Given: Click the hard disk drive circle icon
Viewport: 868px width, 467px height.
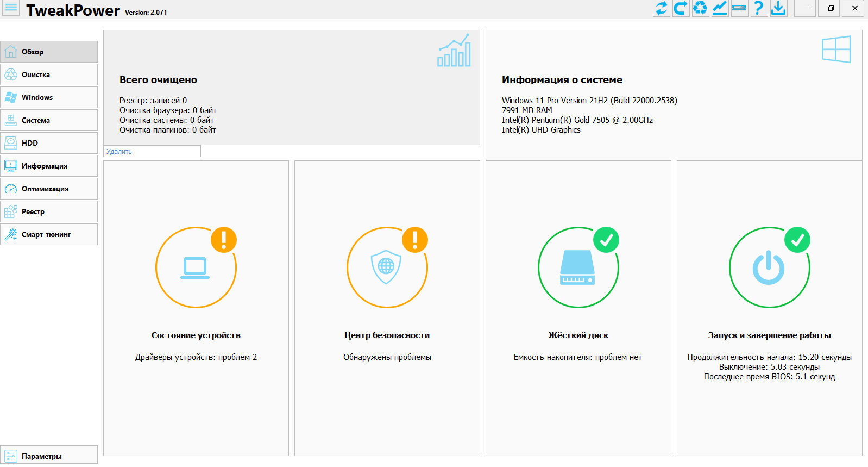Looking at the screenshot, I should (577, 267).
